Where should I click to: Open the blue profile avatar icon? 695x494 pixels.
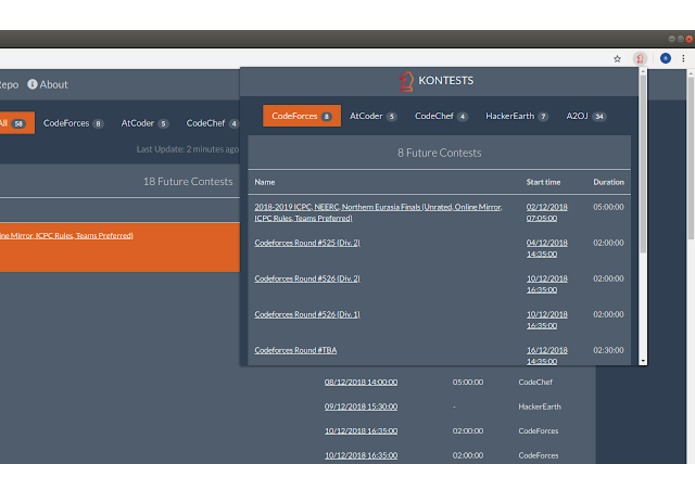coord(665,58)
